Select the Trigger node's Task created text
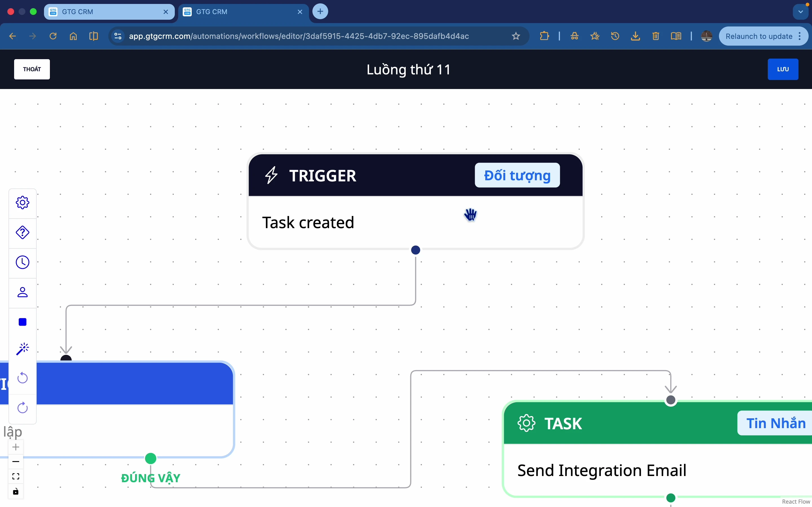The width and height of the screenshot is (812, 507). pyautogui.click(x=308, y=223)
